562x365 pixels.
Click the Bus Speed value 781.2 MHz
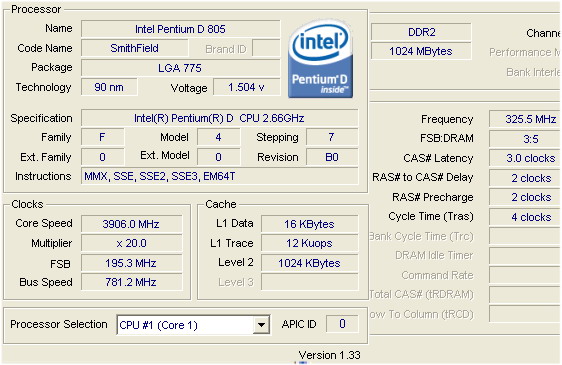point(132,282)
